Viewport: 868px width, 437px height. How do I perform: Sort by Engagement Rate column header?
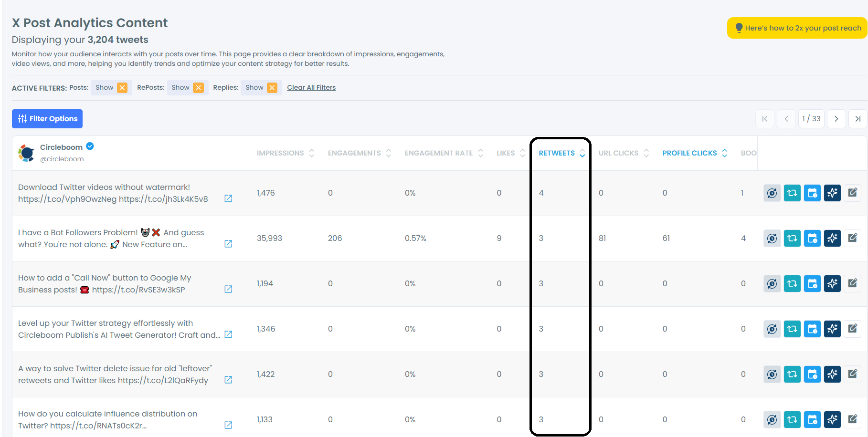(x=444, y=153)
